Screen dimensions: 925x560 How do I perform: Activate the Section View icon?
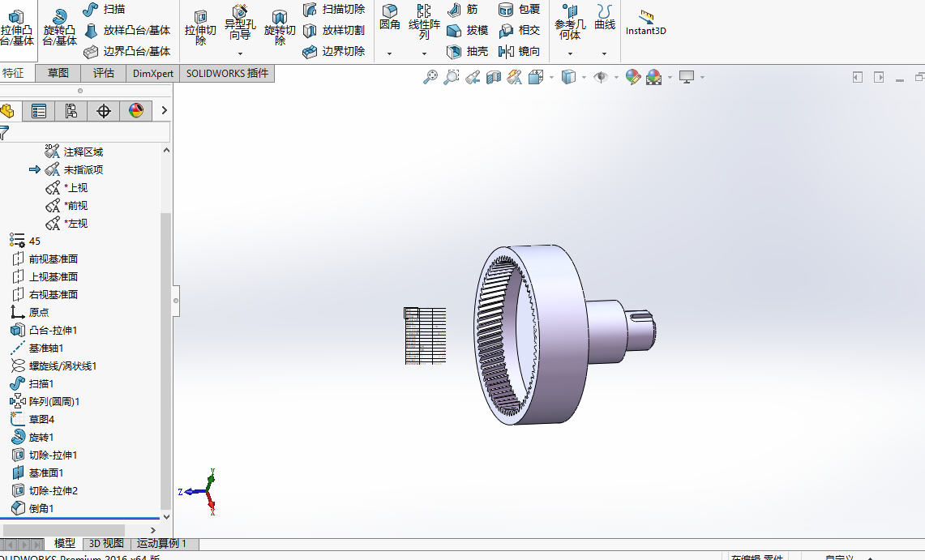(494, 77)
